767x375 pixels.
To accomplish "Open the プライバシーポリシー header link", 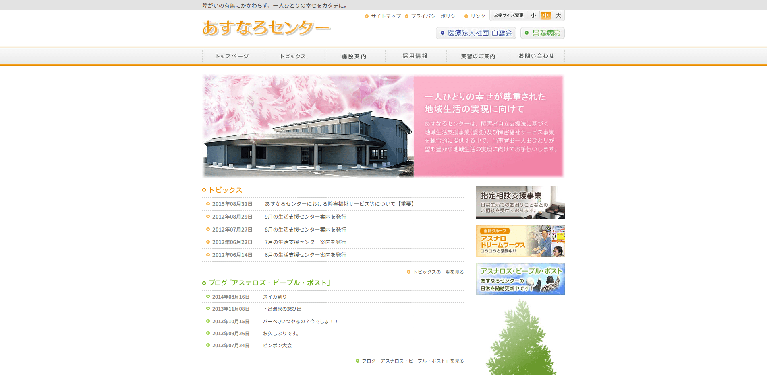I will (433, 16).
